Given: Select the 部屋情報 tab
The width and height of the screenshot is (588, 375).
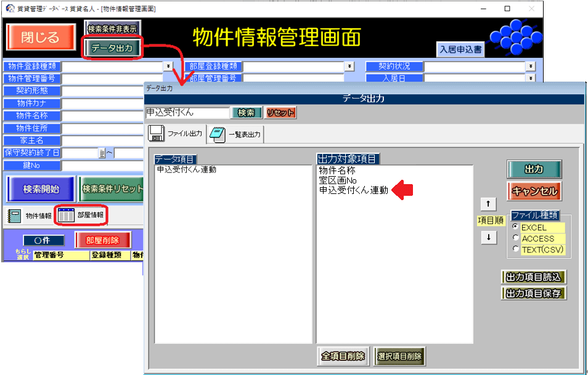Looking at the screenshot, I should point(81,215).
